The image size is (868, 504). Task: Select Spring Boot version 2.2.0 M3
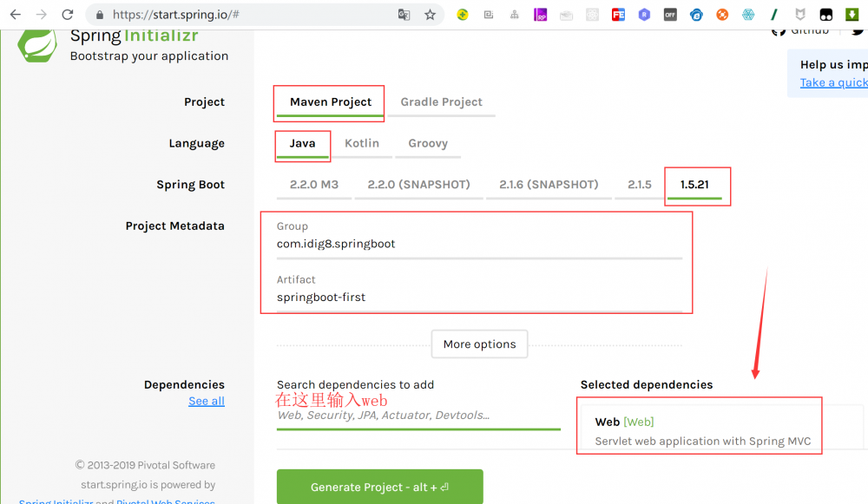[314, 185]
